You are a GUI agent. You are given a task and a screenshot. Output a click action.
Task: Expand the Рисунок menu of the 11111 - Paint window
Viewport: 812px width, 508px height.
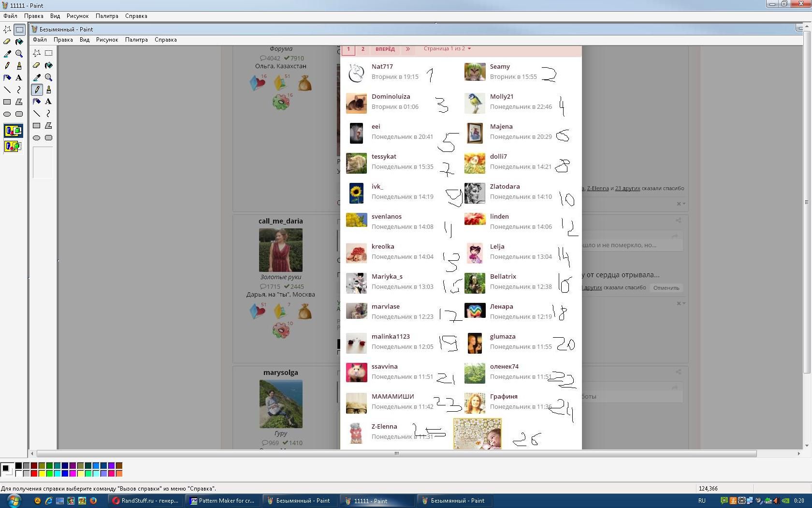click(x=77, y=16)
